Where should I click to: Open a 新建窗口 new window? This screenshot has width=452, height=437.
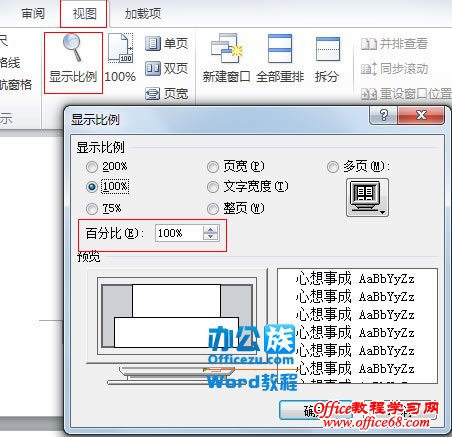pos(226,58)
